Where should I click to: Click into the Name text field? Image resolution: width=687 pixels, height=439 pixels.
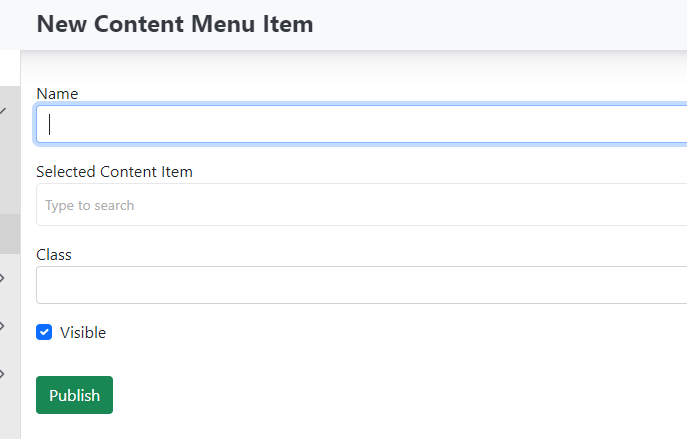[x=360, y=124]
